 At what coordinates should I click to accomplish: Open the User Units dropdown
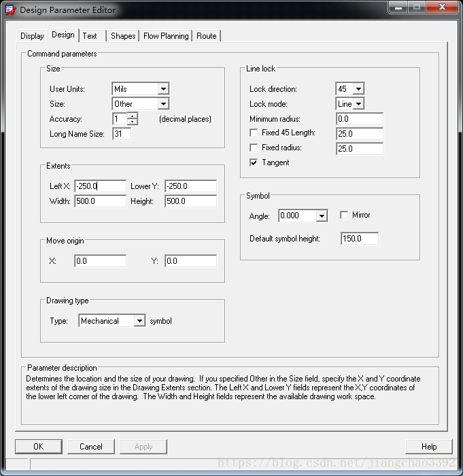[162, 89]
